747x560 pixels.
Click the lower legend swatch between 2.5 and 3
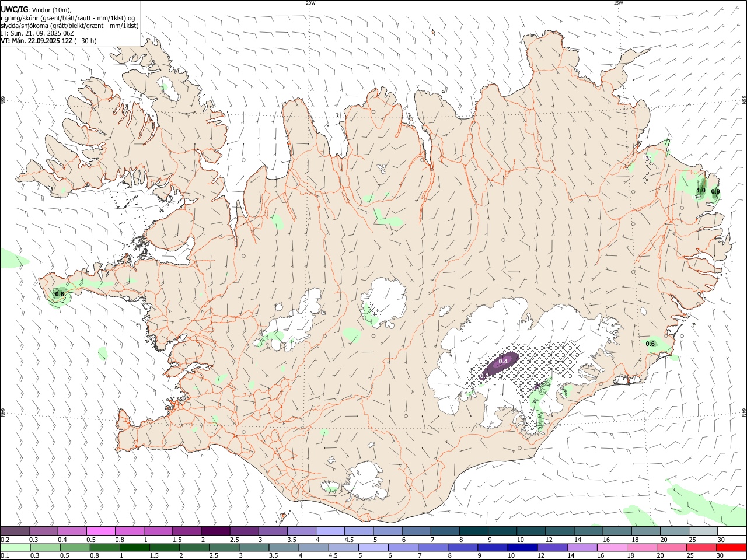224,548
